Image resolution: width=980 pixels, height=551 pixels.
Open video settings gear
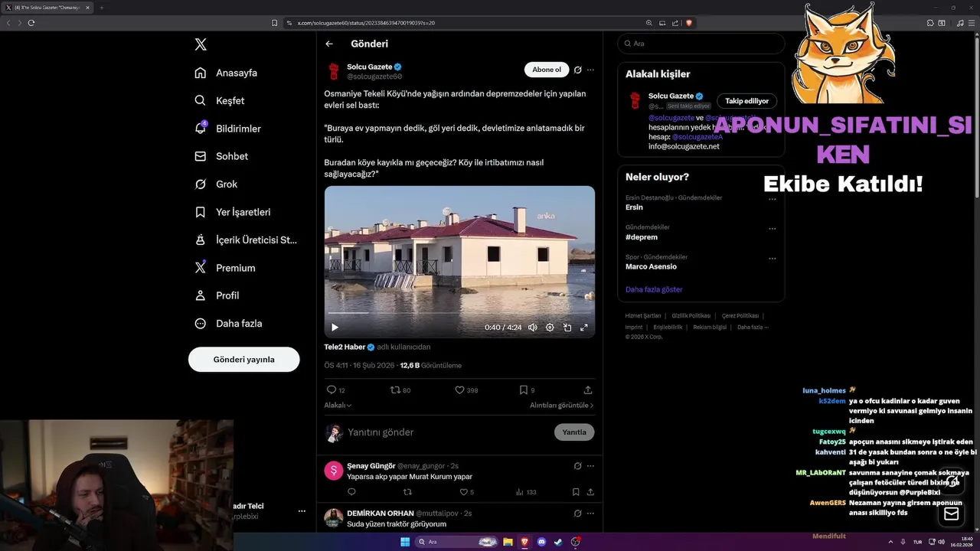click(x=550, y=328)
